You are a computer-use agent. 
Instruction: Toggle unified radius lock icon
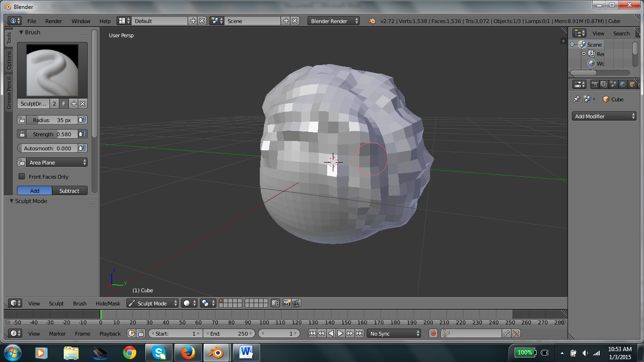(x=22, y=120)
